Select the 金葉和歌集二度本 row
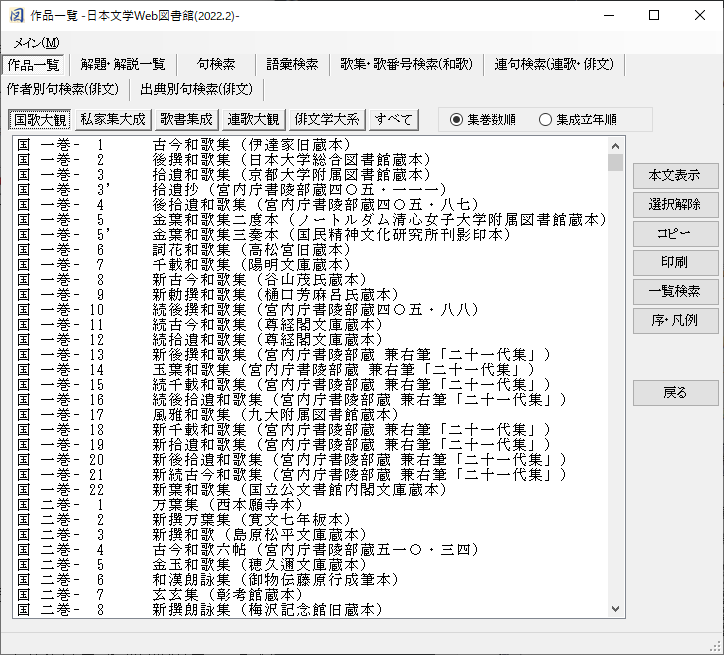 click(310, 220)
